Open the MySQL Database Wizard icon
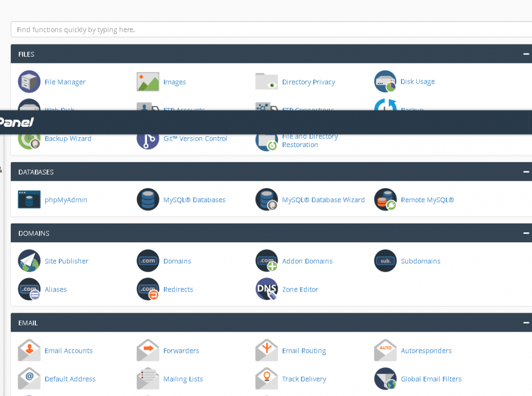 coord(267,200)
